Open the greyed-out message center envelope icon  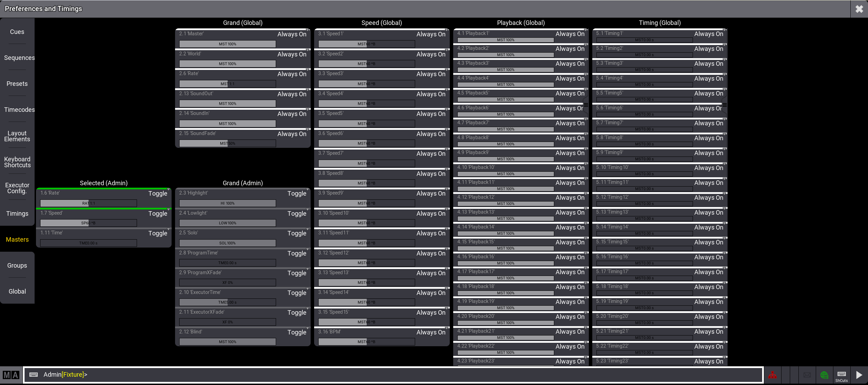(807, 375)
